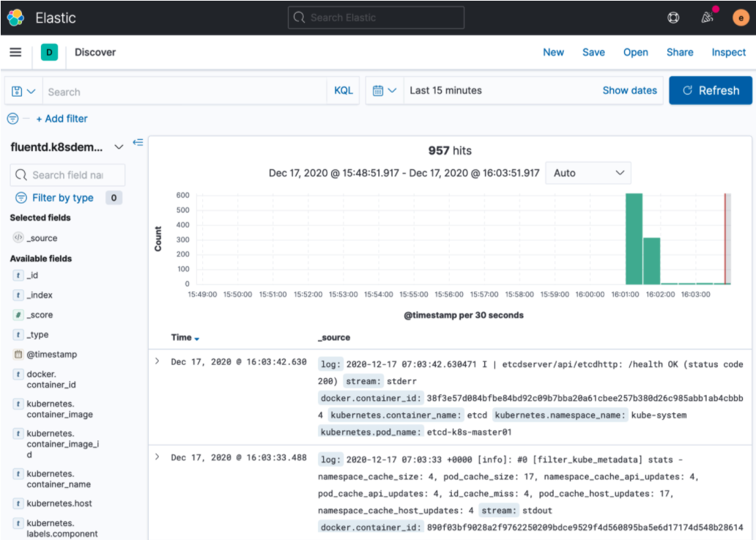
Task: Open the fluentd.k8sdem index pattern dropdown
Action: pyautogui.click(x=119, y=147)
